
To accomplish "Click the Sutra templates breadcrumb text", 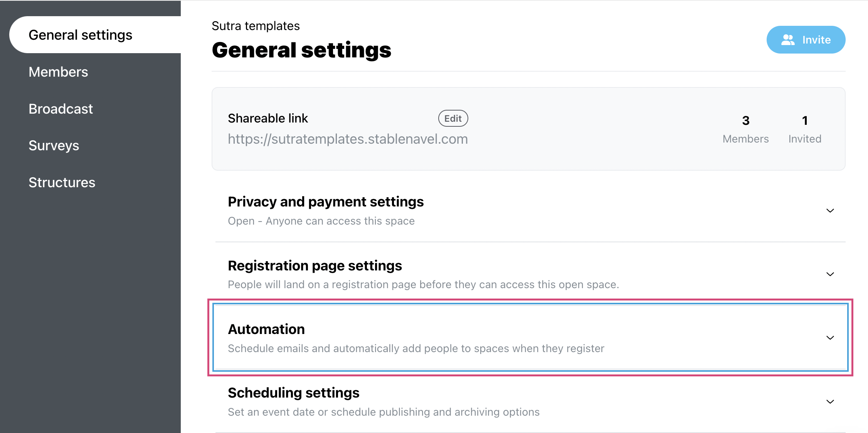I will coord(256,26).
